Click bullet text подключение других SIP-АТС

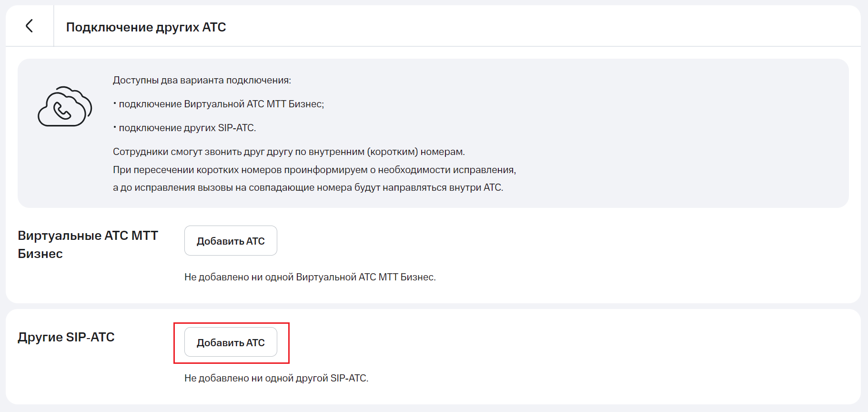(x=187, y=128)
